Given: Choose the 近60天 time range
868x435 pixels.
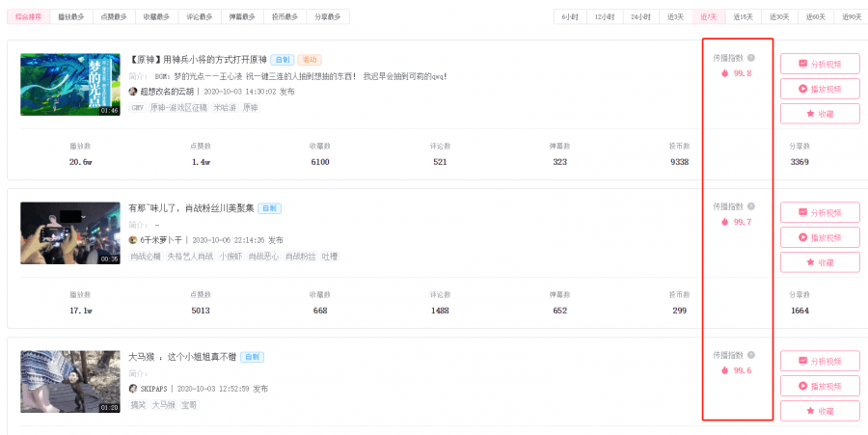Looking at the screenshot, I should pyautogui.click(x=816, y=16).
